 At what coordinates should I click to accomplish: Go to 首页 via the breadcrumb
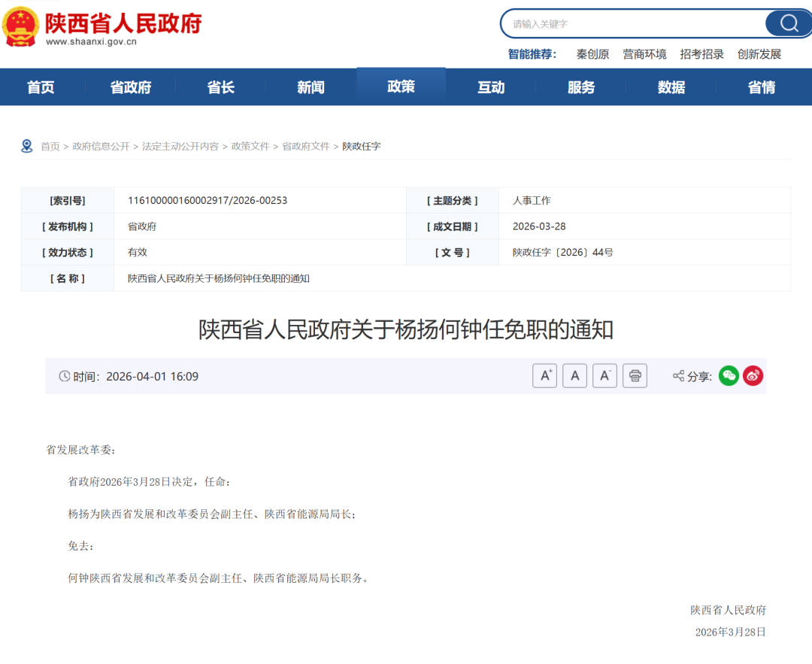click(x=50, y=146)
